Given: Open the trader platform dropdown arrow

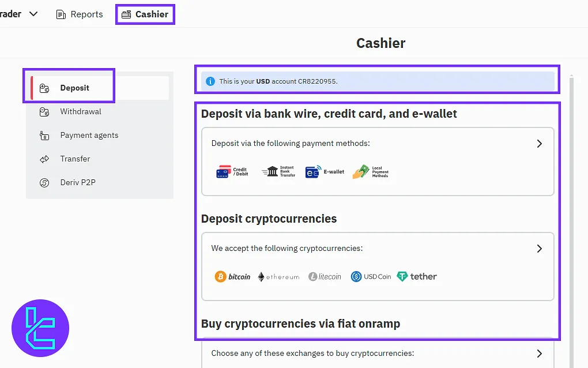Looking at the screenshot, I should pos(33,14).
